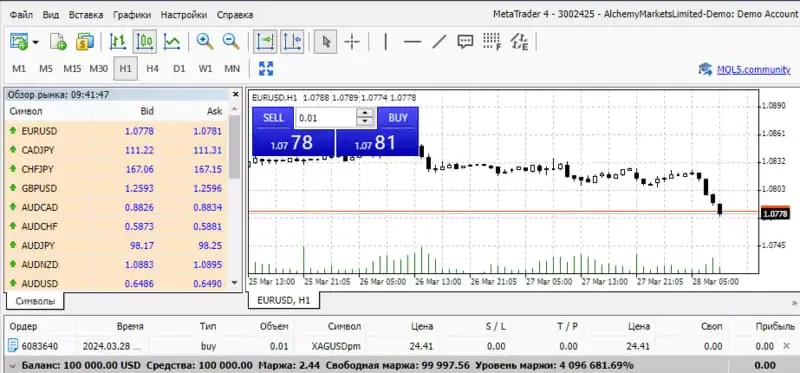The image size is (800, 373).
Task: Select the W1 timeframe button
Action: point(206,68)
